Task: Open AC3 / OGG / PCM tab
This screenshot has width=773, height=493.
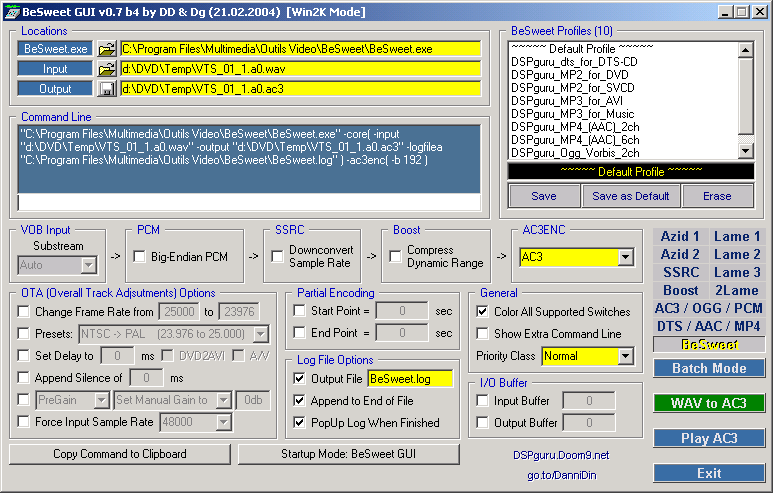Action: (x=709, y=308)
